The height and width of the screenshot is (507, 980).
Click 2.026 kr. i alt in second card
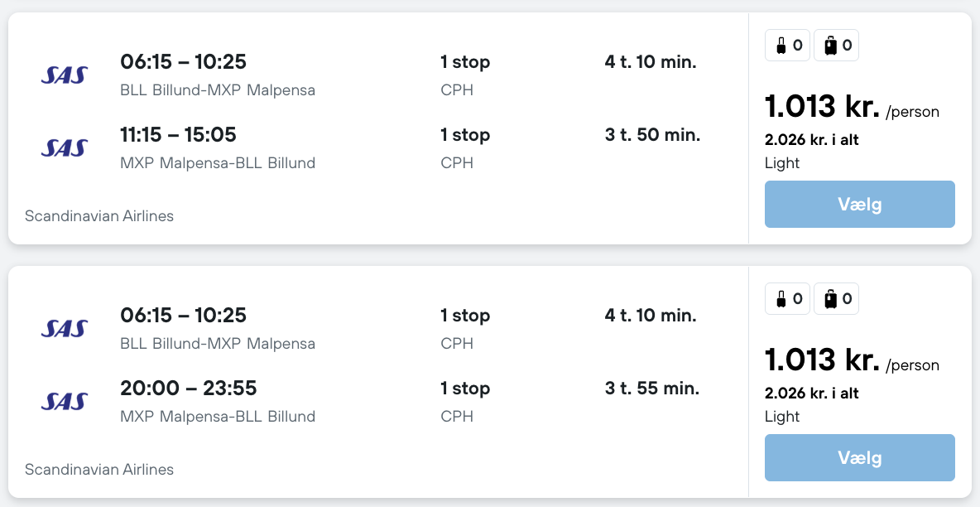811,394
